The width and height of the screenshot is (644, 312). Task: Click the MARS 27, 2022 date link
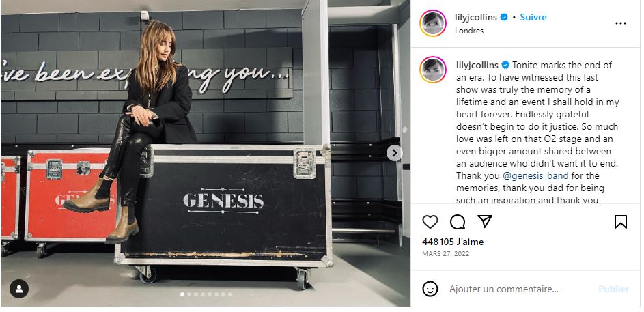(446, 254)
